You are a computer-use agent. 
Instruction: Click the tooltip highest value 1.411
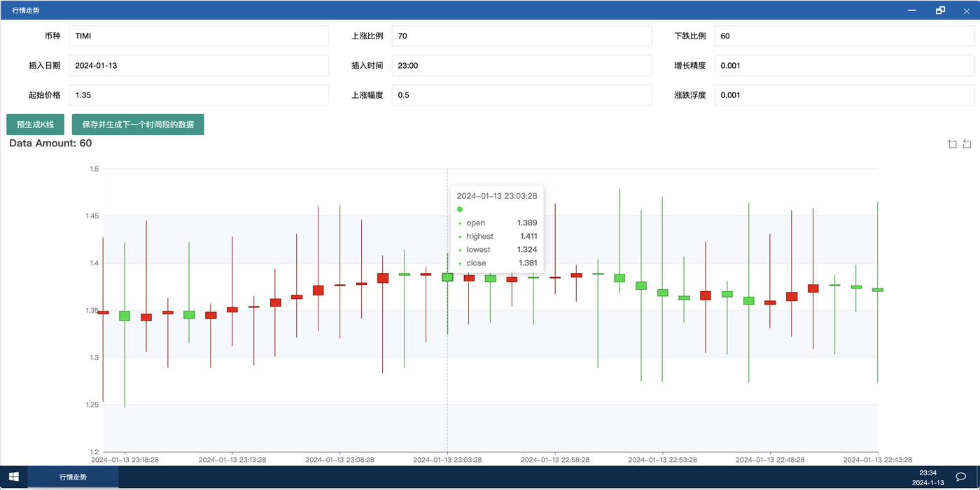tap(528, 236)
